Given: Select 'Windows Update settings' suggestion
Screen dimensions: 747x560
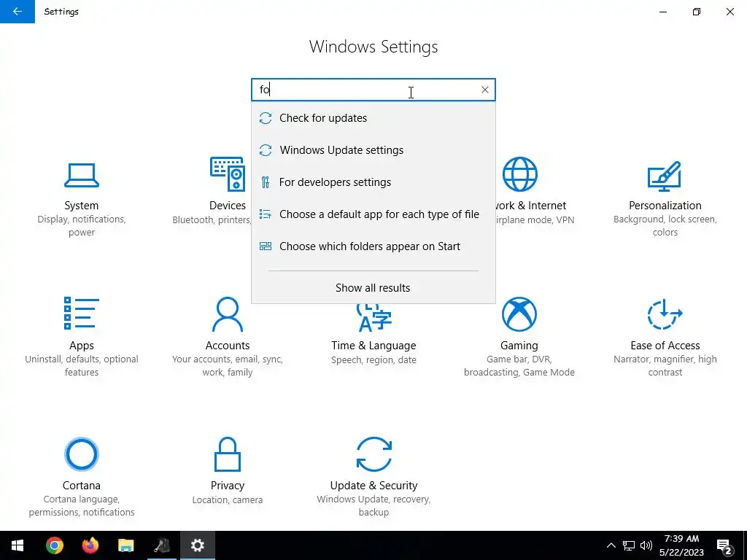Looking at the screenshot, I should click(373, 150).
